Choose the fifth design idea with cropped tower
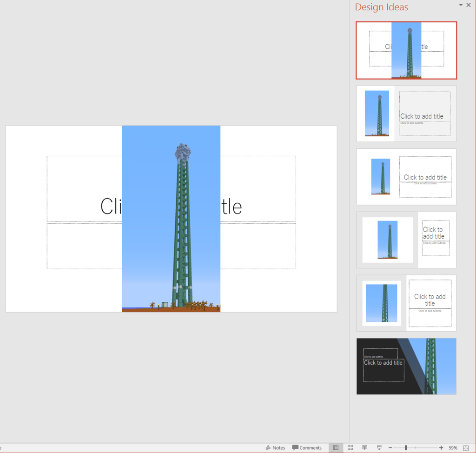 point(406,303)
